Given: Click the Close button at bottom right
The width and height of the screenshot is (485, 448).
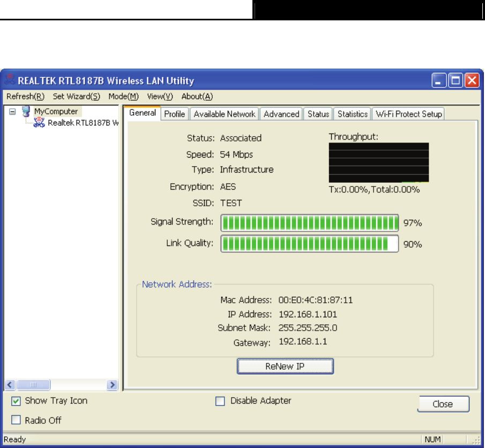Looking at the screenshot, I should pos(443,404).
